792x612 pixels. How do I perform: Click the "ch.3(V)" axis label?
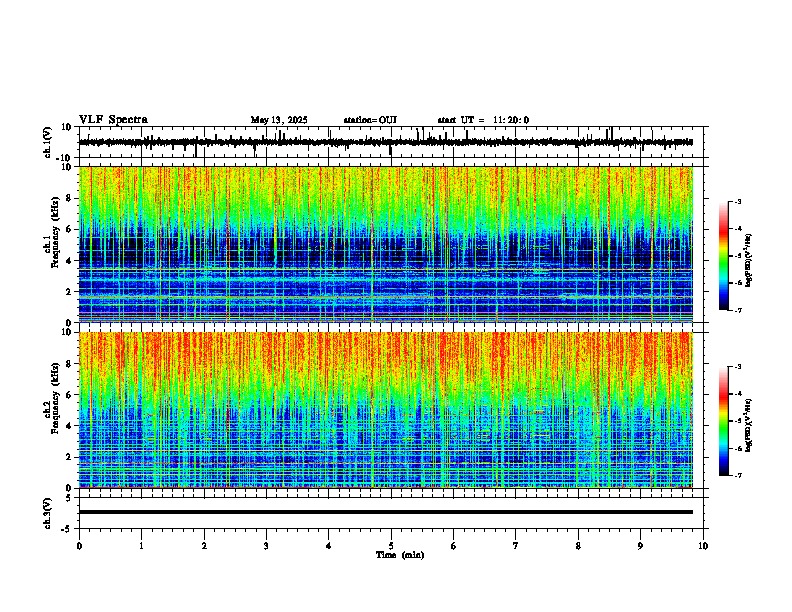[x=48, y=513]
